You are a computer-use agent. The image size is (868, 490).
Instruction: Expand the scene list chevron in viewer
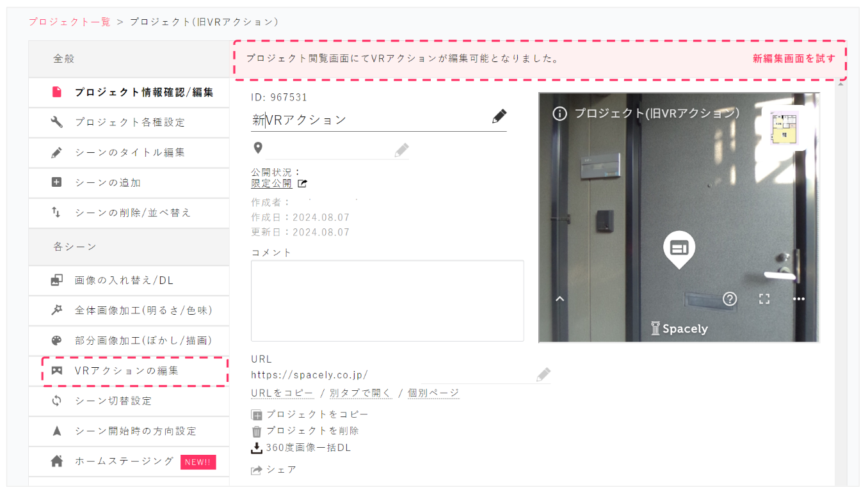click(559, 299)
